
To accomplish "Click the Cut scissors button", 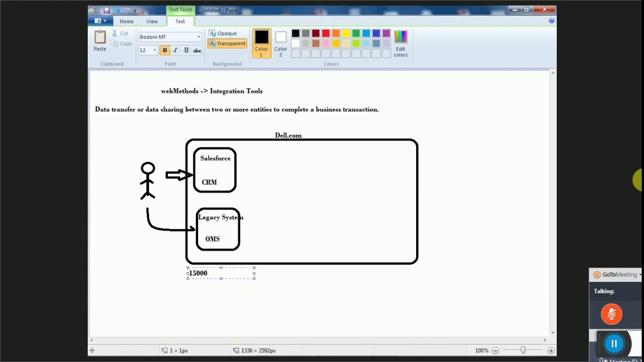I will pyautogui.click(x=120, y=33).
